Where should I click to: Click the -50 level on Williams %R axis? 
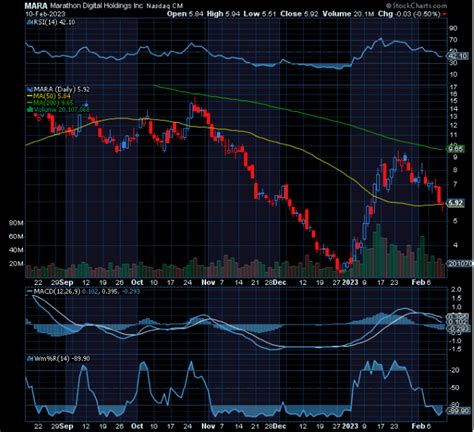[x=455, y=388]
